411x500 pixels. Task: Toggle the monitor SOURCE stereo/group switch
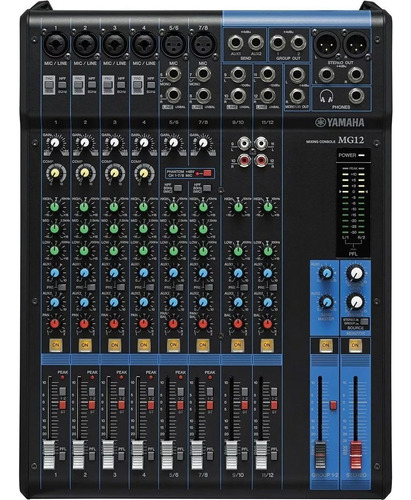(x=364, y=322)
